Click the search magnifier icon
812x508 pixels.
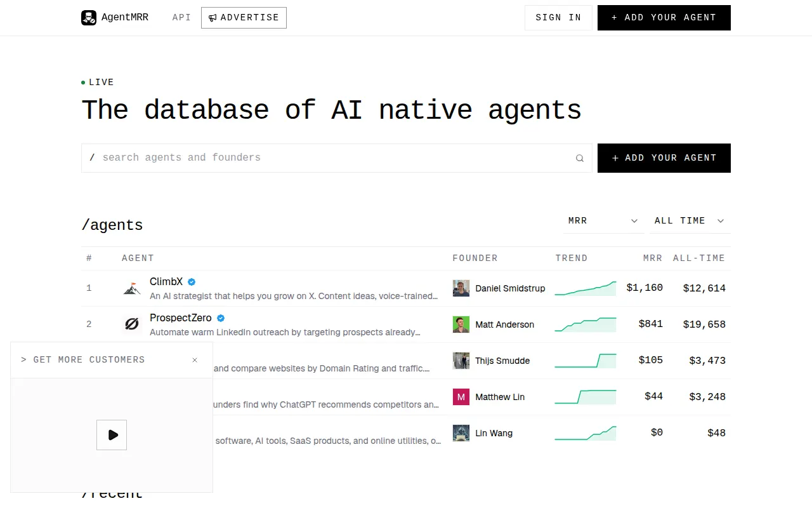pos(579,158)
